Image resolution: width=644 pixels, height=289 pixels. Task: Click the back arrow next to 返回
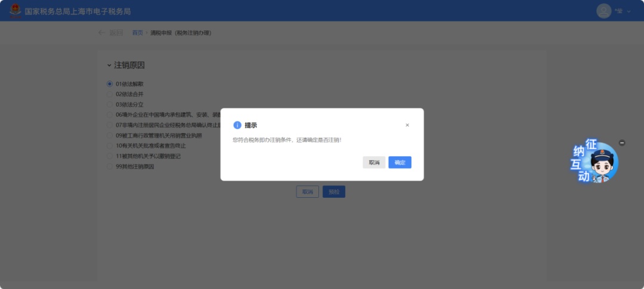click(101, 33)
